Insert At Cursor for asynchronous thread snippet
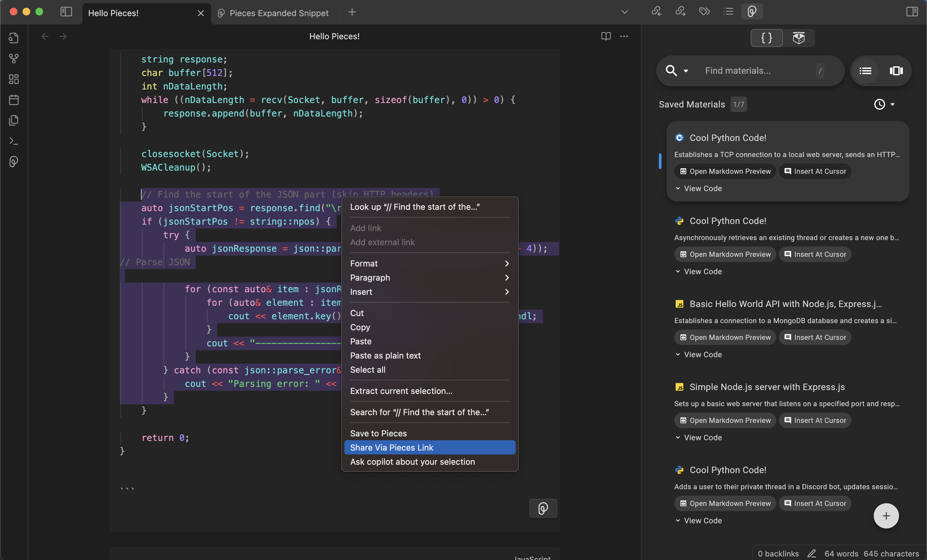The width and height of the screenshot is (927, 560). tap(815, 254)
